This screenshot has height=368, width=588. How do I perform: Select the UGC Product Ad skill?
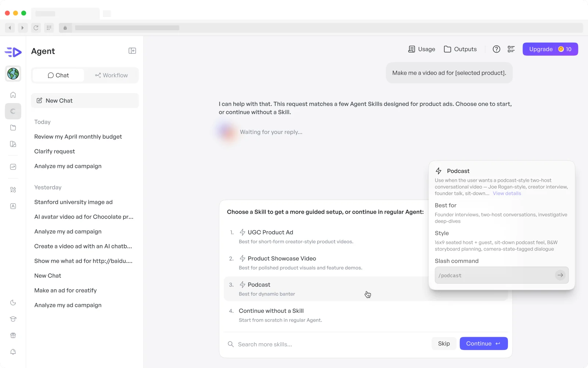(326, 237)
